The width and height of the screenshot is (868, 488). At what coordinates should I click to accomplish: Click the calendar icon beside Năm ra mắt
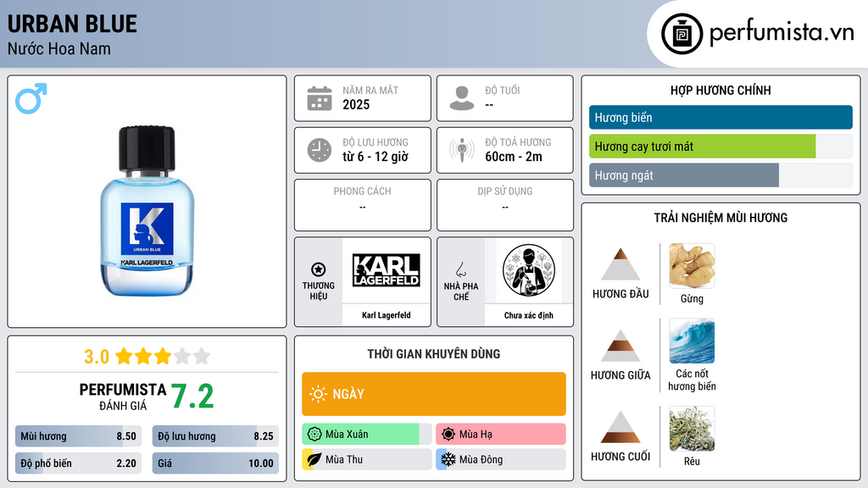[320, 98]
